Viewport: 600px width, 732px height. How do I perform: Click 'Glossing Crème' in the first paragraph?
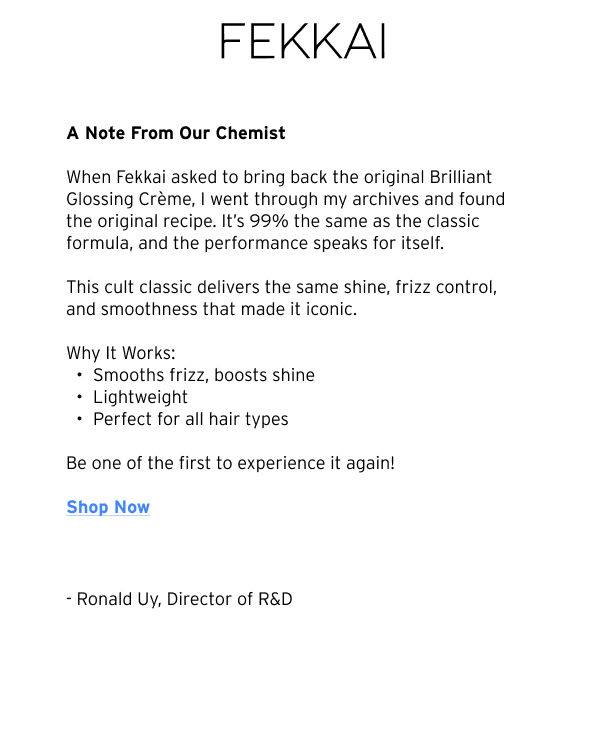pos(128,199)
